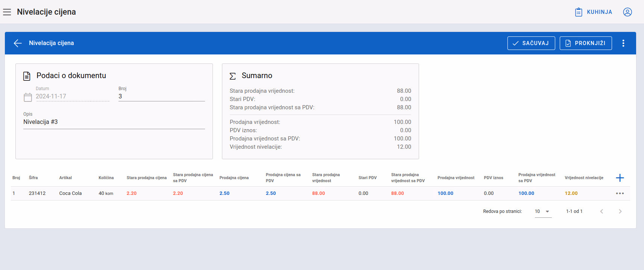Click Redova po stranici label
The image size is (644, 270).
pos(503,211)
